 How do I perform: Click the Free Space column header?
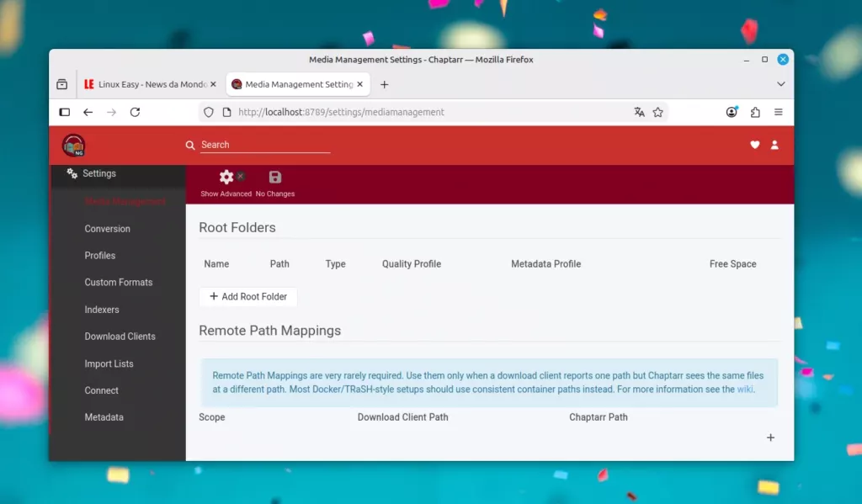[733, 264]
